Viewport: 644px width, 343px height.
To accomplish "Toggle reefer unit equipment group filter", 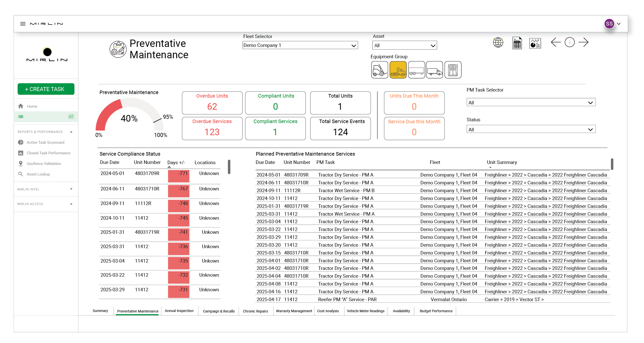I will (x=453, y=70).
